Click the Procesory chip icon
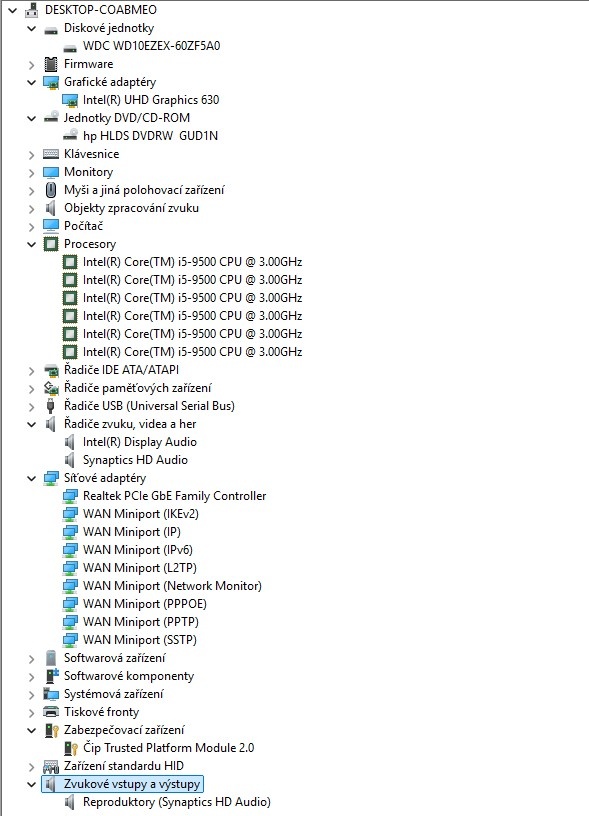The height and width of the screenshot is (816, 589). tap(50, 244)
